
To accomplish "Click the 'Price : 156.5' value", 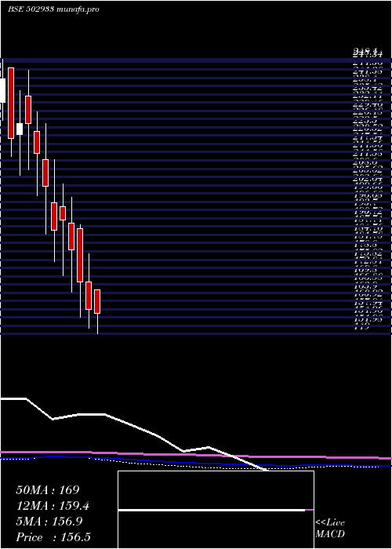I will (53, 537).
